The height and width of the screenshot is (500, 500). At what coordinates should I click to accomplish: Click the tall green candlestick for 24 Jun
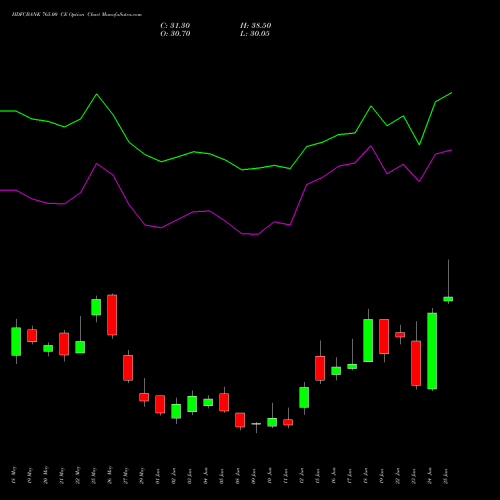click(432, 351)
